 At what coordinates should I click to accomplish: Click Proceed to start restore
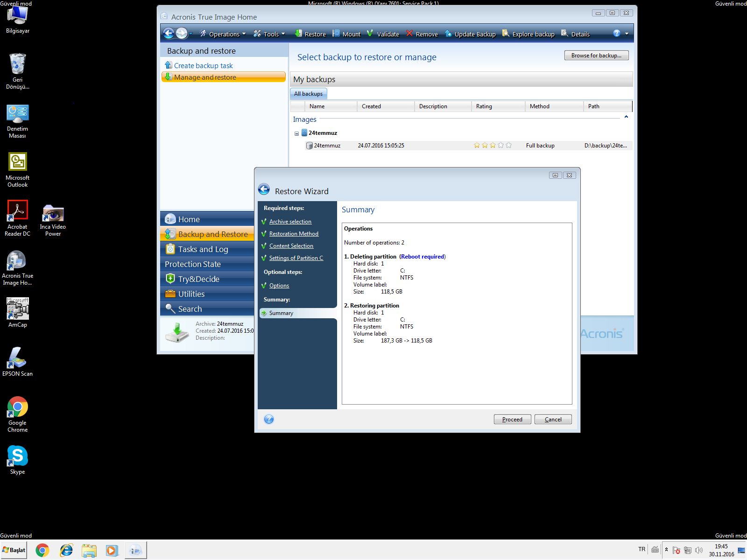512,419
